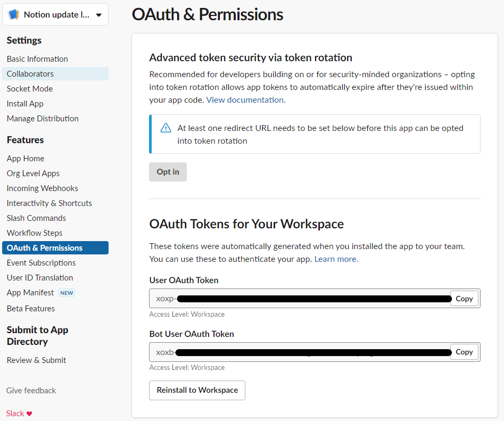Viewport: 504px width, 421px height.
Task: Go to Collaborators page
Action: point(55,73)
